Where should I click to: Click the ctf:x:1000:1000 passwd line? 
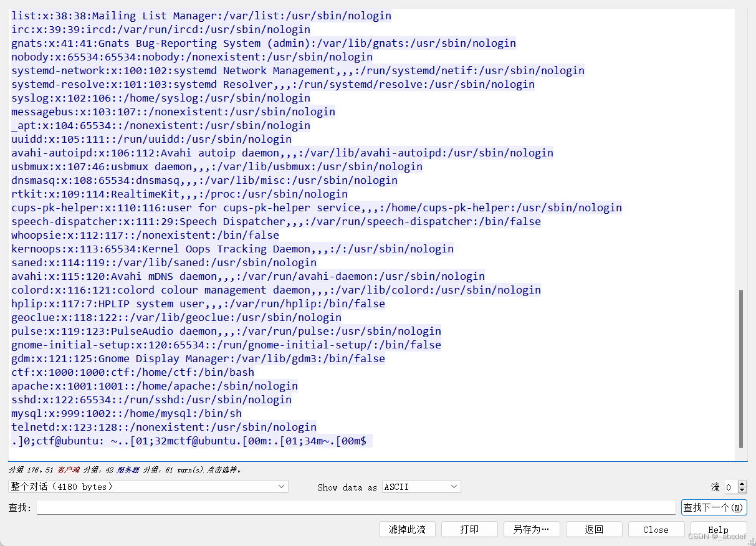click(x=133, y=372)
